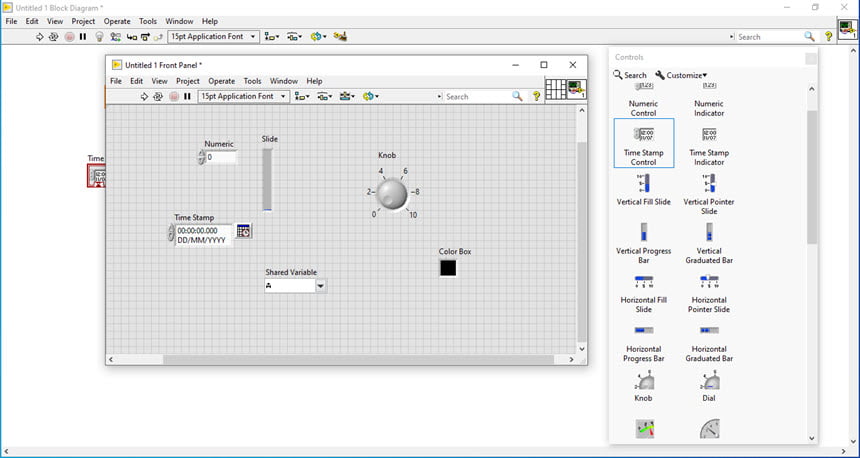Screen dimensions: 860x458
Task: Select Vertical Fill Slide in palette
Action: point(644,189)
